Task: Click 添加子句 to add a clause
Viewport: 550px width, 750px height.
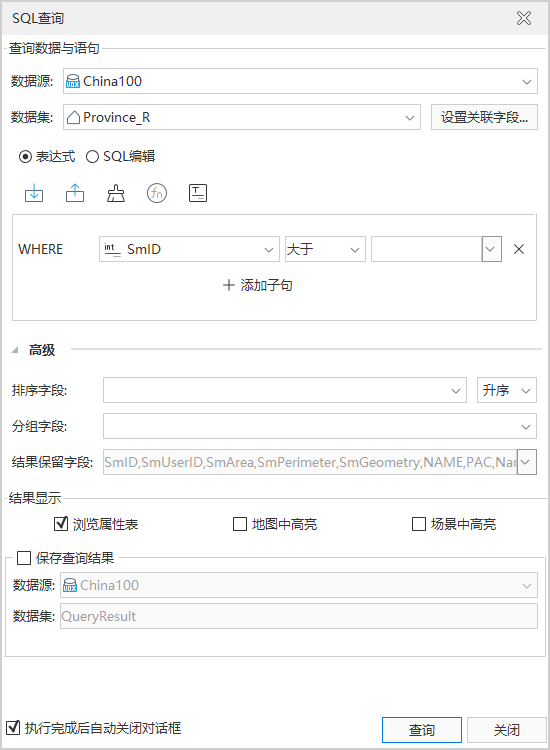Action: (258, 285)
